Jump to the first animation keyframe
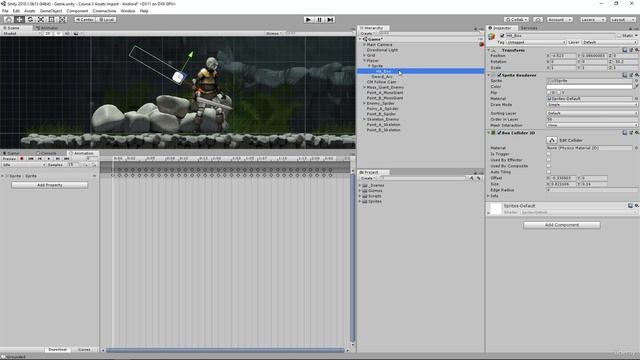Image resolution: width=640 pixels, height=360 pixels. [31, 158]
